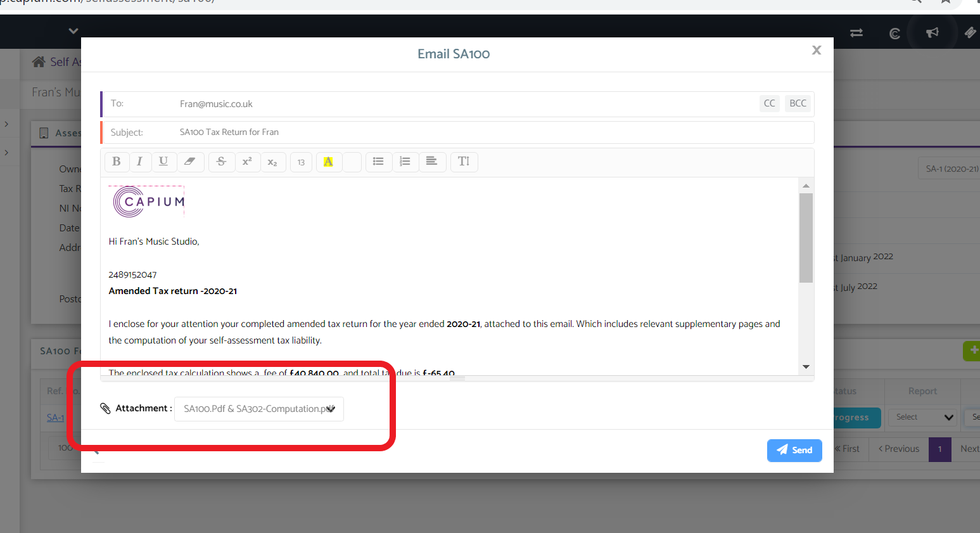Click the tag icon in top bar
Viewport: 980px width, 533px height.
pos(970,32)
